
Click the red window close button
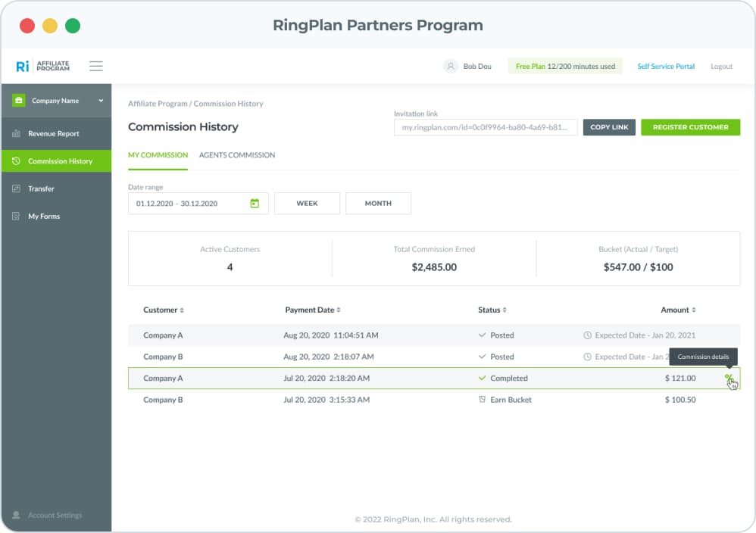[x=27, y=26]
